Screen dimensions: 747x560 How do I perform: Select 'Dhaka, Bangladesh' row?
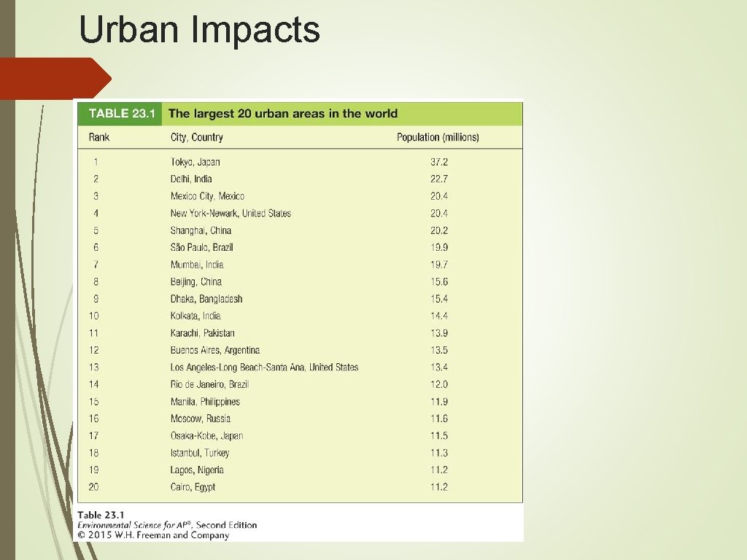pos(206,299)
